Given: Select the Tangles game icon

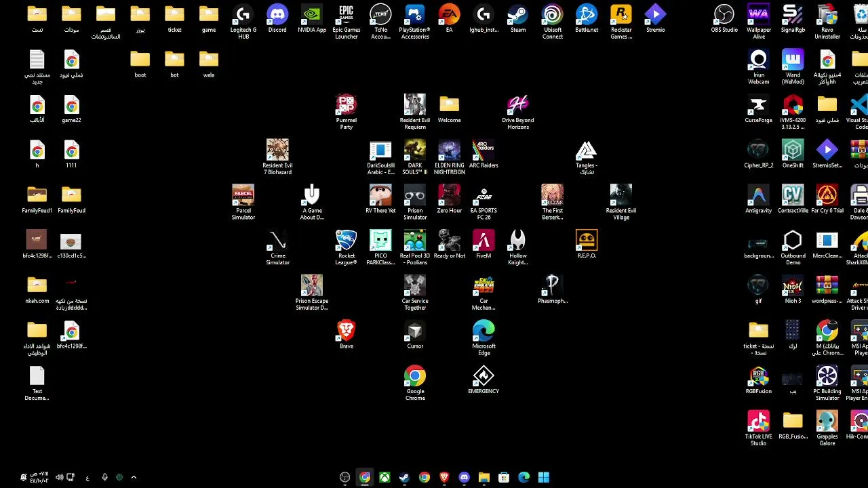Looking at the screenshot, I should tap(587, 157).
